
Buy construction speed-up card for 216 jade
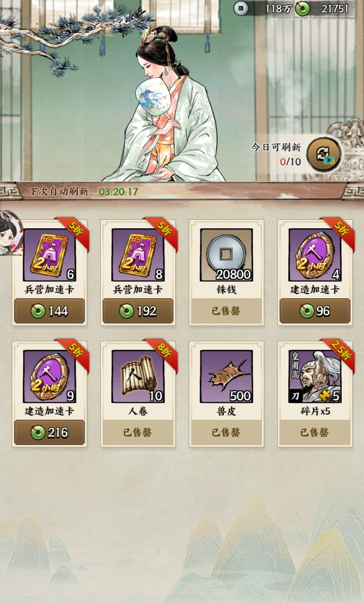click(x=50, y=432)
